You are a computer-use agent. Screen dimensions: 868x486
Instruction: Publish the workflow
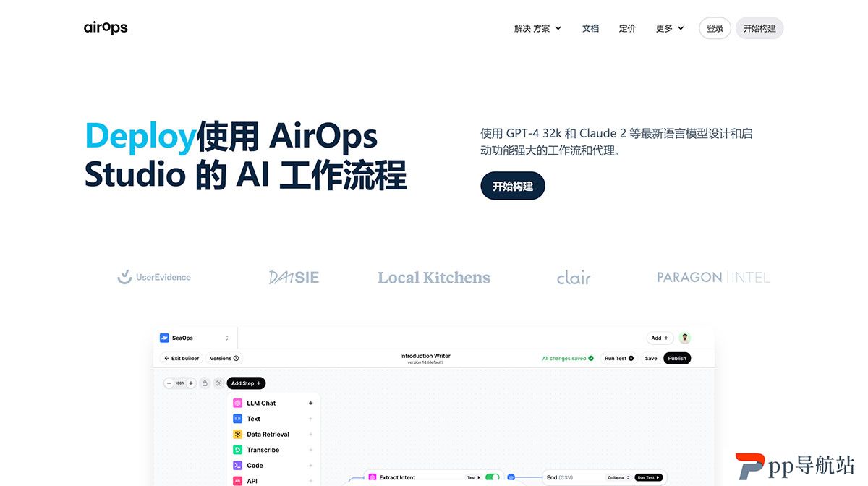677,358
